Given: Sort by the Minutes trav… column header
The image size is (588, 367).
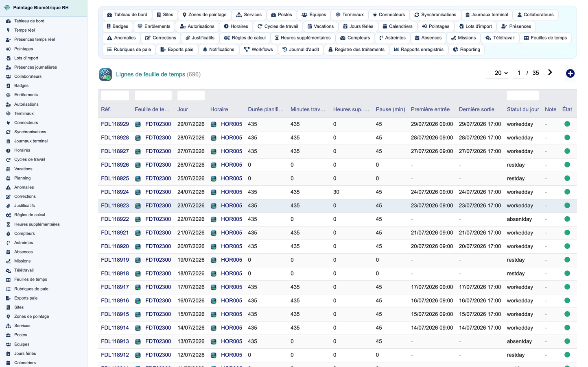Looking at the screenshot, I should pyautogui.click(x=308, y=109).
